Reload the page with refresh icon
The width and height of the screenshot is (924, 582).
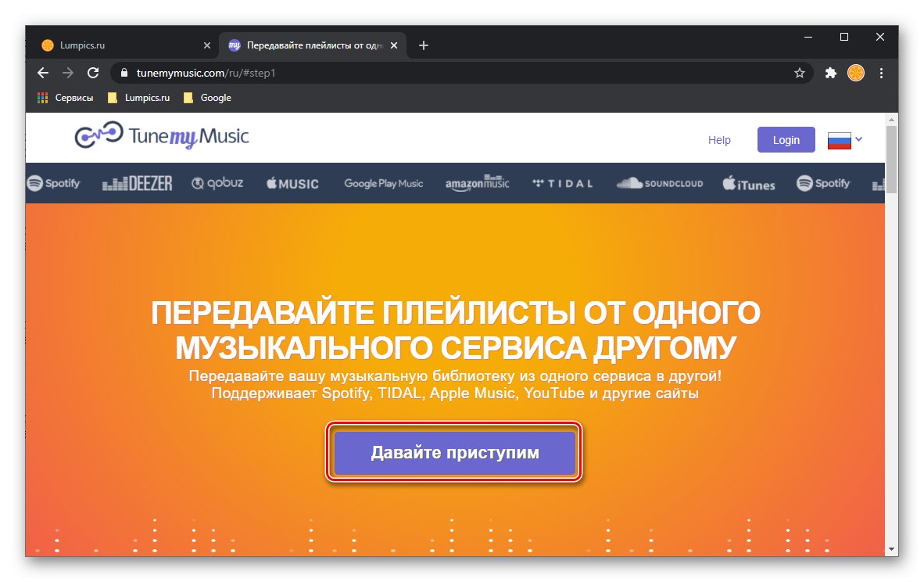[93, 73]
